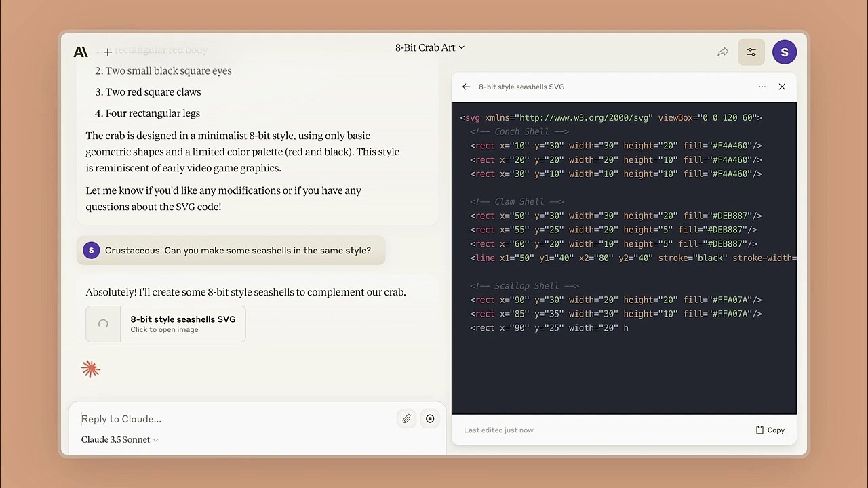This screenshot has height=488, width=868.
Task: Expand the 8-Bit Crab Art title dropdown
Action: tap(430, 47)
